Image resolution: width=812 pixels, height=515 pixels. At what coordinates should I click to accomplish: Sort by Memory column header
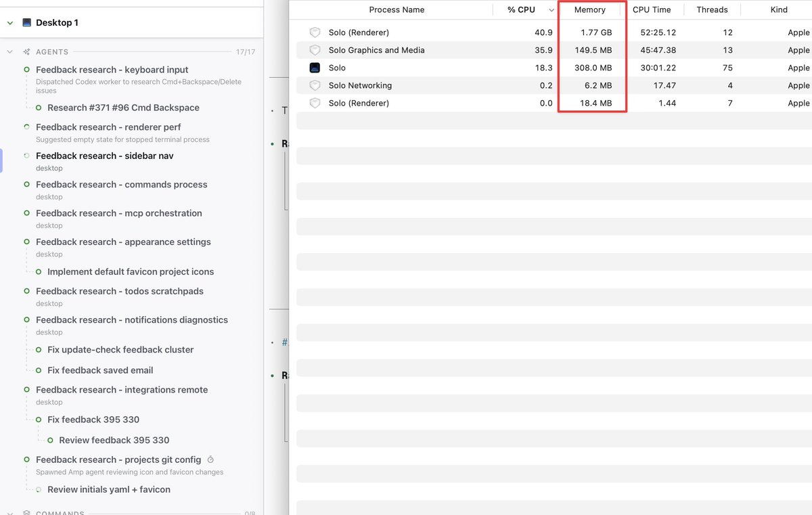[590, 9]
